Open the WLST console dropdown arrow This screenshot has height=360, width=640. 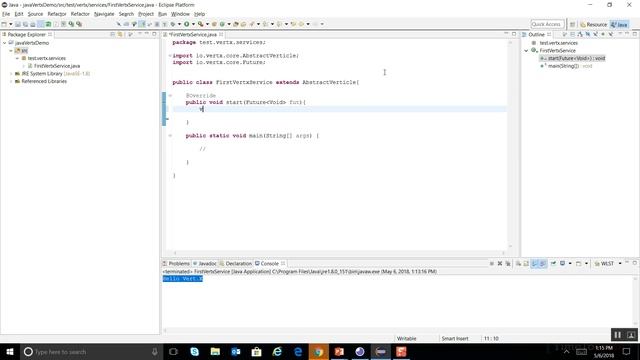[x=620, y=264]
